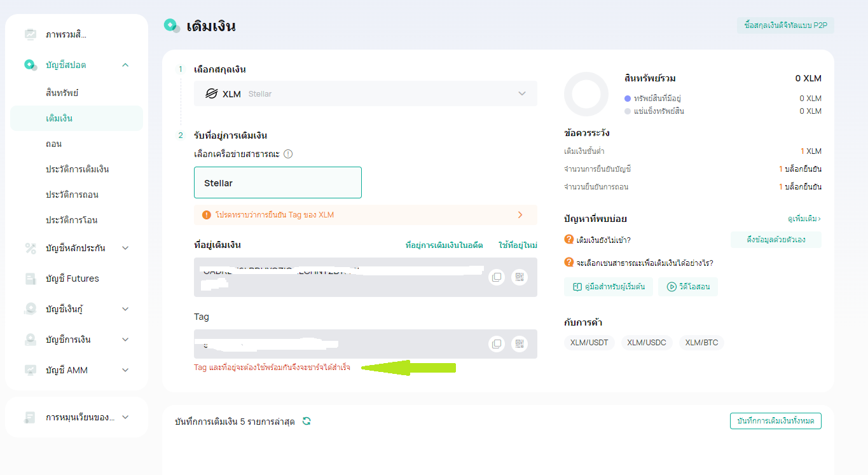Show QR code for deposit address

(520, 277)
